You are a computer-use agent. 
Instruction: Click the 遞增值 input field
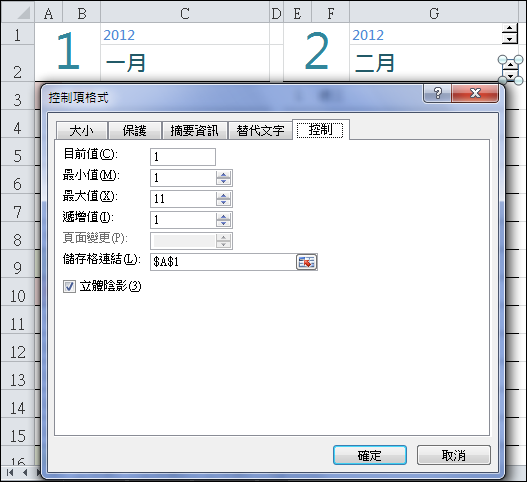coord(183,220)
